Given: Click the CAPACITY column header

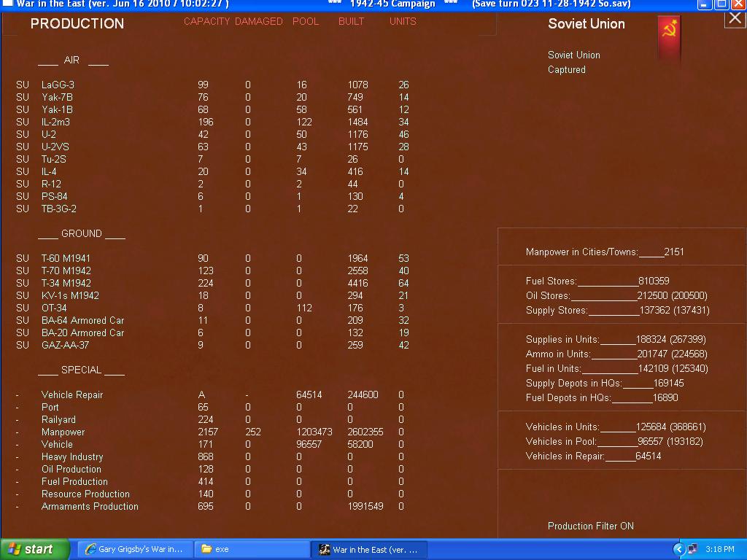Looking at the screenshot, I should [206, 21].
